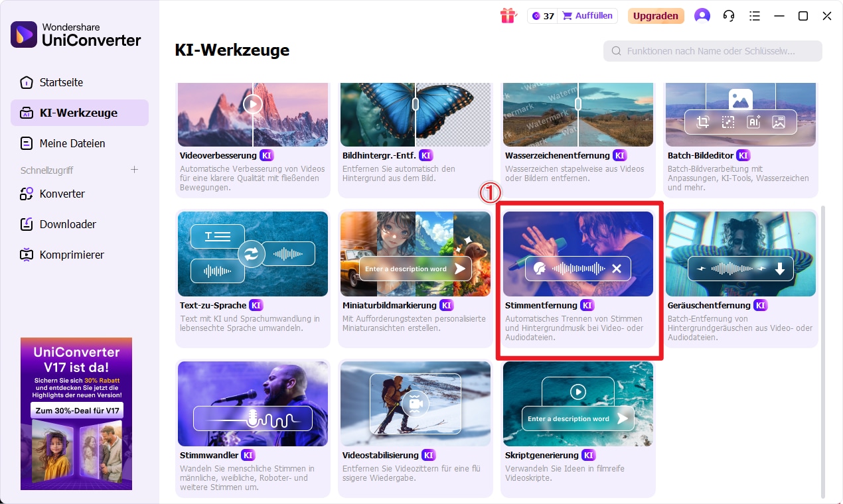Open the Komprimierer shortcut
843x504 pixels.
pos(72,255)
